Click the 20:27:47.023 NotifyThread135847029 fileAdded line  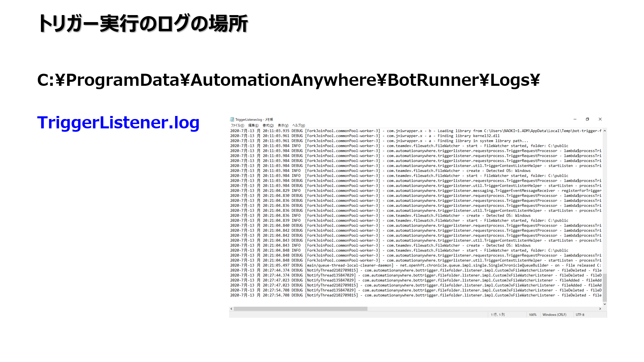click(416, 280)
